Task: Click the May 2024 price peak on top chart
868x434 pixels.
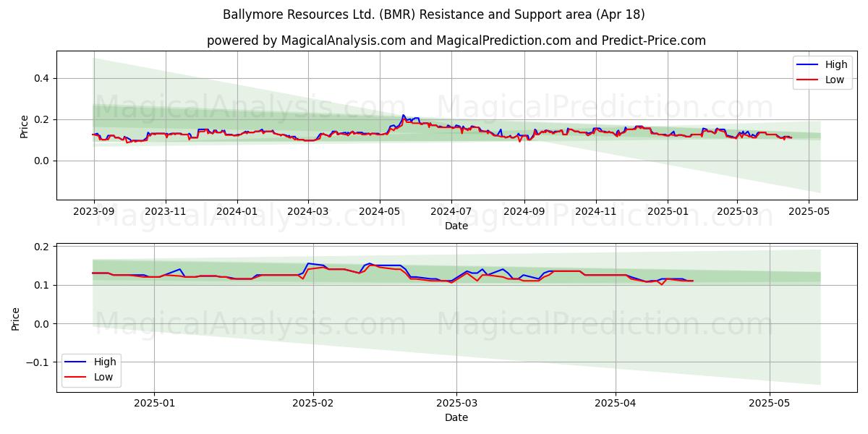Action: pos(403,115)
